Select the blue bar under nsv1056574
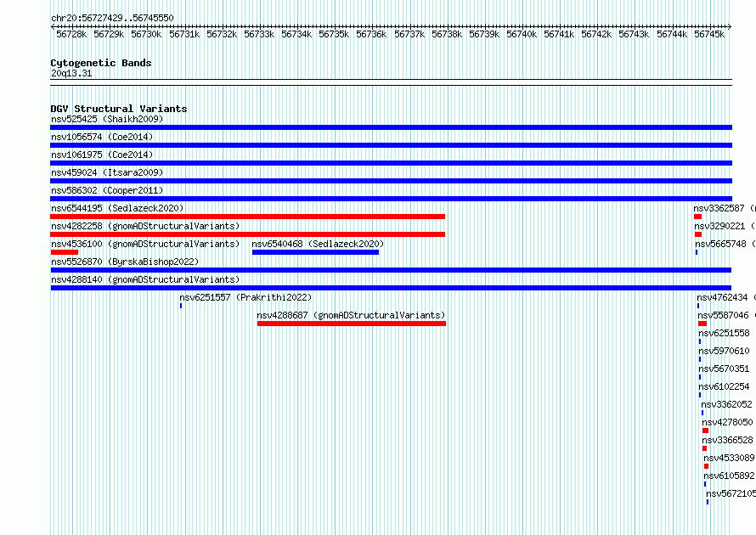 [x=391, y=145]
